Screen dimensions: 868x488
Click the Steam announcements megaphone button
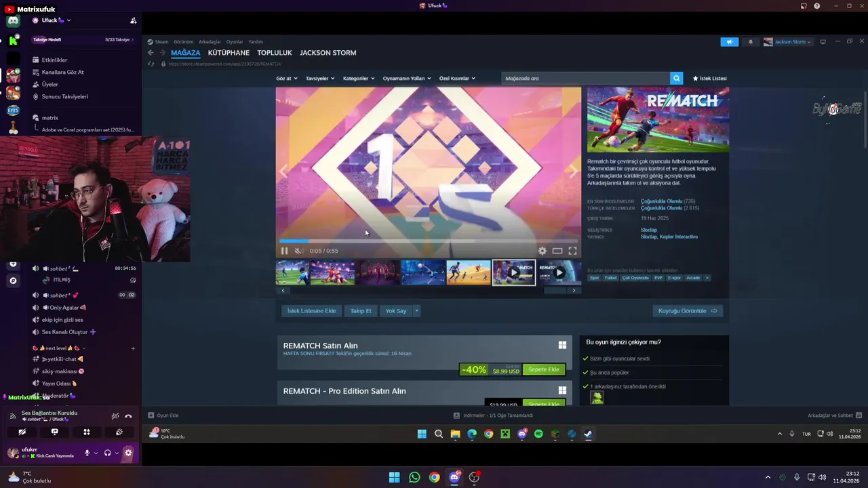click(729, 41)
